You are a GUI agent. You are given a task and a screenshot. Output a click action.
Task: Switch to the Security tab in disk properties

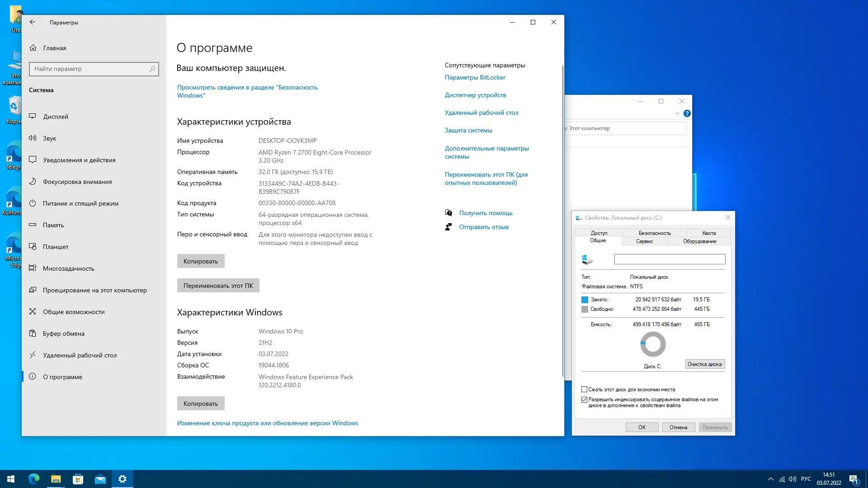(x=654, y=233)
